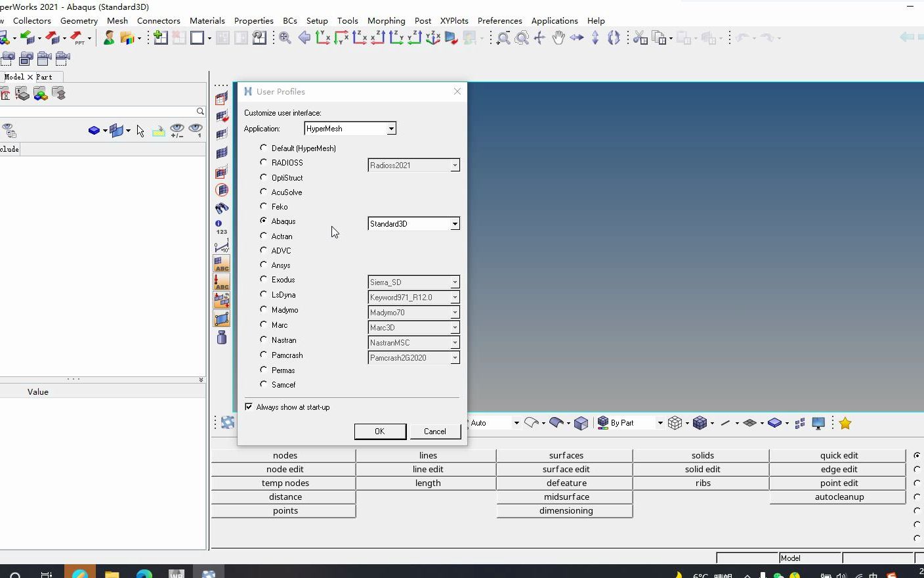Click the Export Solver Deck toolbar icon

pos(52,38)
